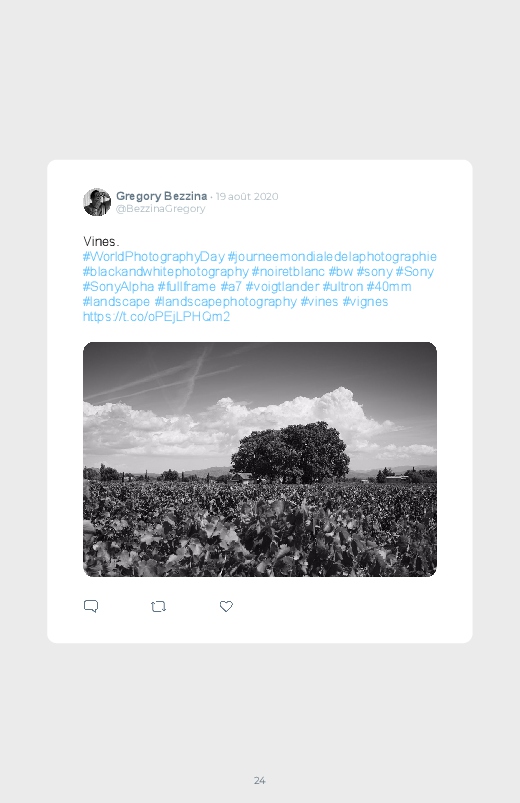Open the #WorldPhotographyDay hashtag
Screen dimensions: 520x803
154,257
